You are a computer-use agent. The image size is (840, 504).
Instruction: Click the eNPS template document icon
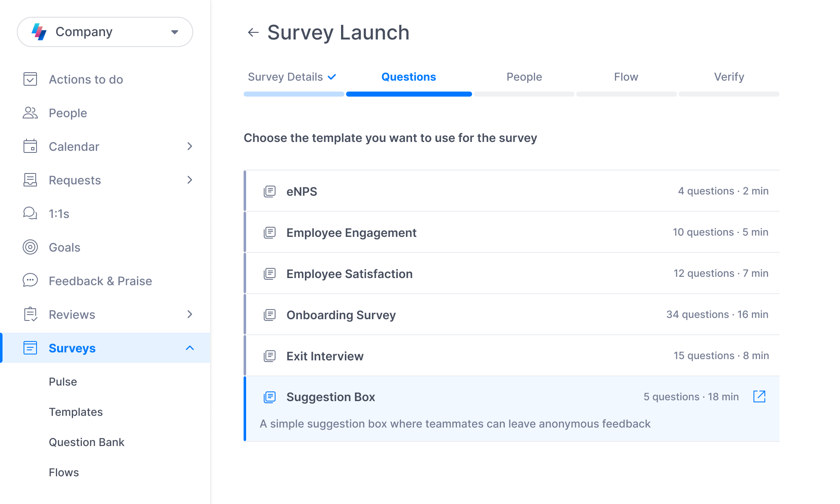point(270,192)
